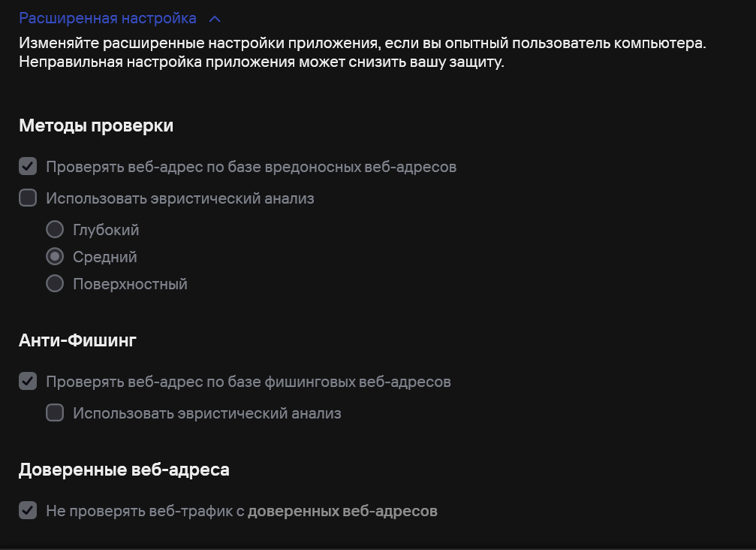Viewport: 756px width, 550px height.
Task: Click the Расширенная настройка link text
Action: click(107, 18)
